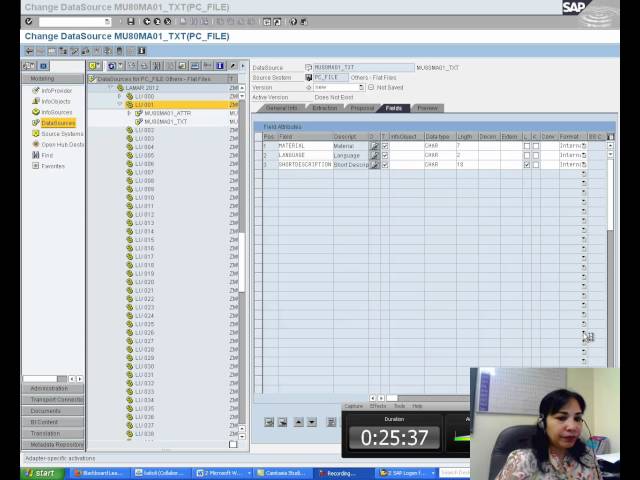Click the Cancel icon in the standard toolbar

167,21
